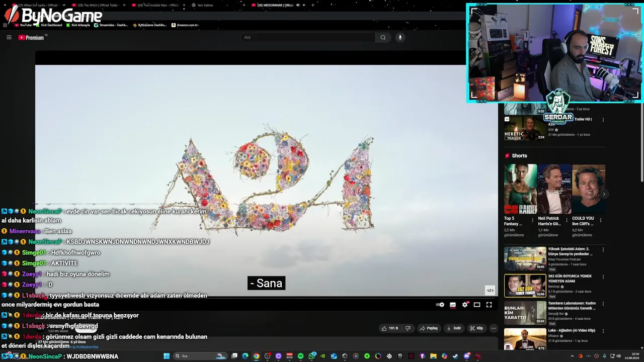Viewport: 644px width, 362px height.
Task: Open options for Neil Patrick Harris short
Action: coord(567,220)
